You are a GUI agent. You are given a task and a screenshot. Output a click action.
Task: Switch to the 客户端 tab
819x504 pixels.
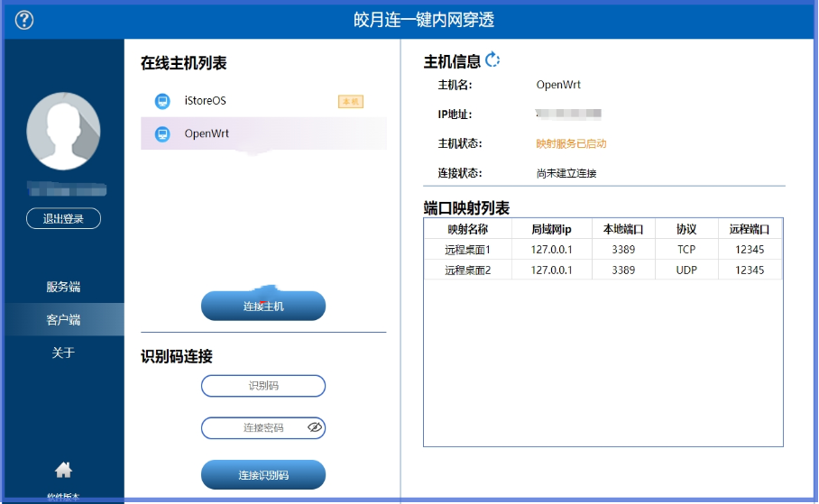63,320
